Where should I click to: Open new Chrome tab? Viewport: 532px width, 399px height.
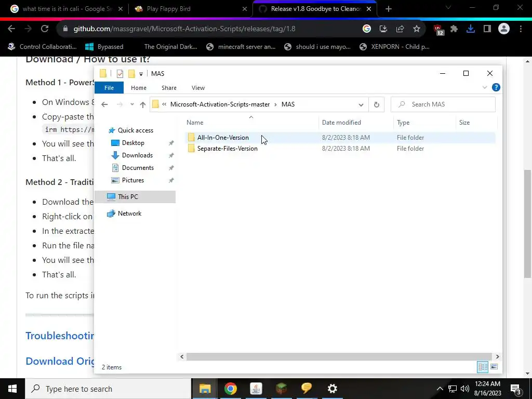click(389, 9)
